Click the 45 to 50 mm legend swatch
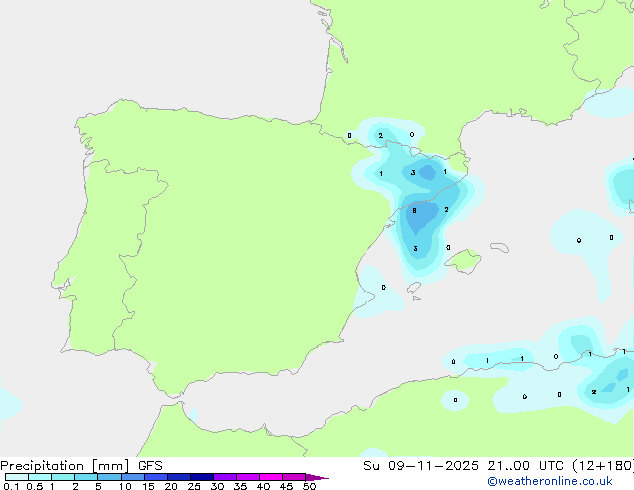The image size is (634, 490). click(294, 477)
